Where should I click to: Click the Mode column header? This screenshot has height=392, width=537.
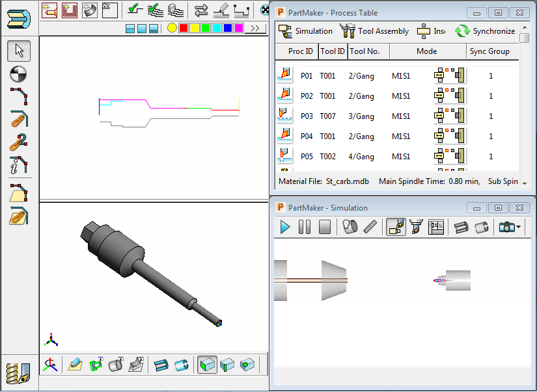428,51
